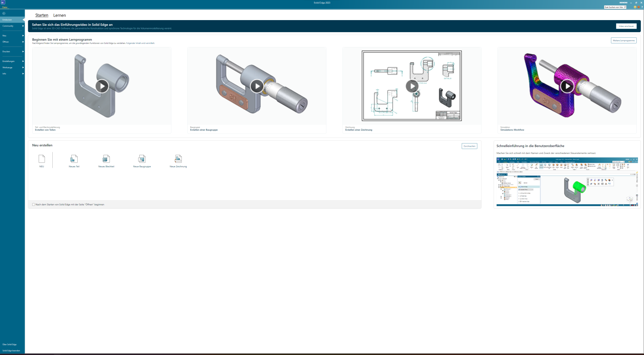Viewport: 644px width, 355px height.
Task: Play the Erstellen einer Baugruppe tutorial video
Action: click(x=257, y=86)
